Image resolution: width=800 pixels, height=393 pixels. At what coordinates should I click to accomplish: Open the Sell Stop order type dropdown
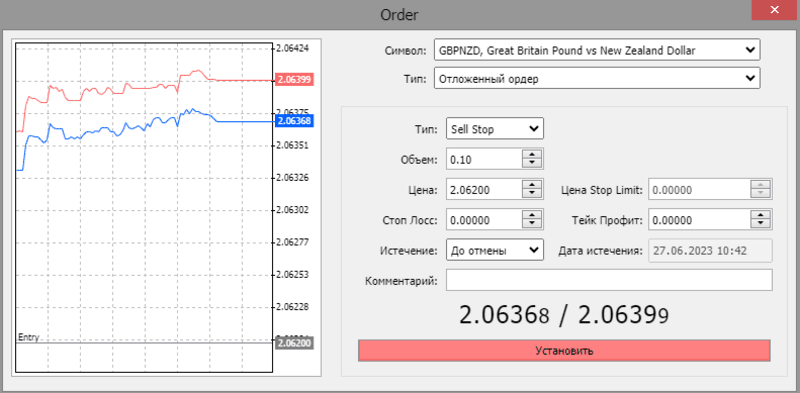[x=495, y=129]
